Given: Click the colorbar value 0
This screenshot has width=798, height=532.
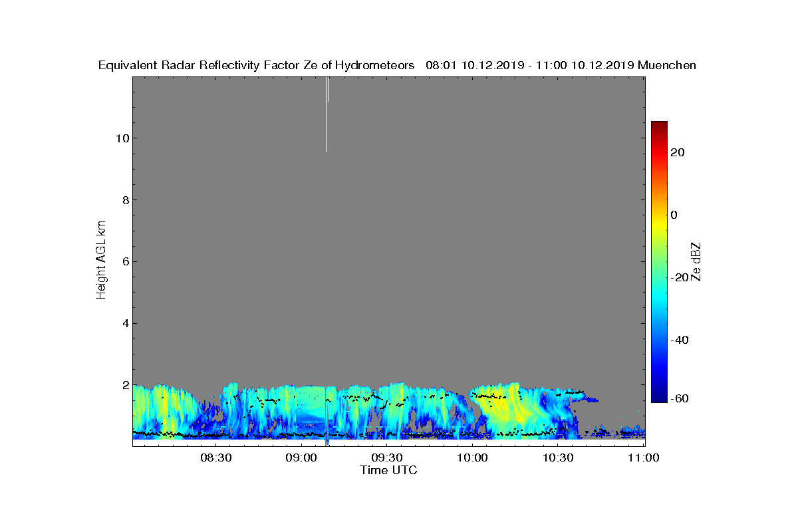Looking at the screenshot, I should pyautogui.click(x=674, y=215).
